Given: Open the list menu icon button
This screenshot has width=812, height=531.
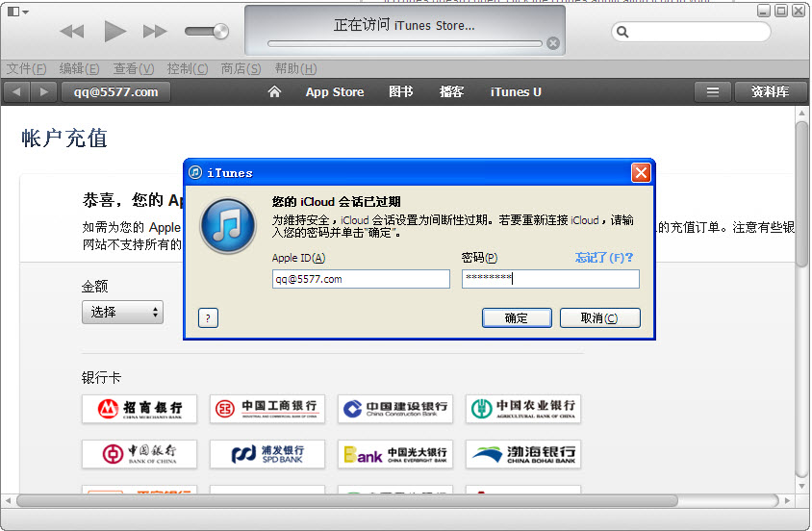Looking at the screenshot, I should (x=713, y=92).
